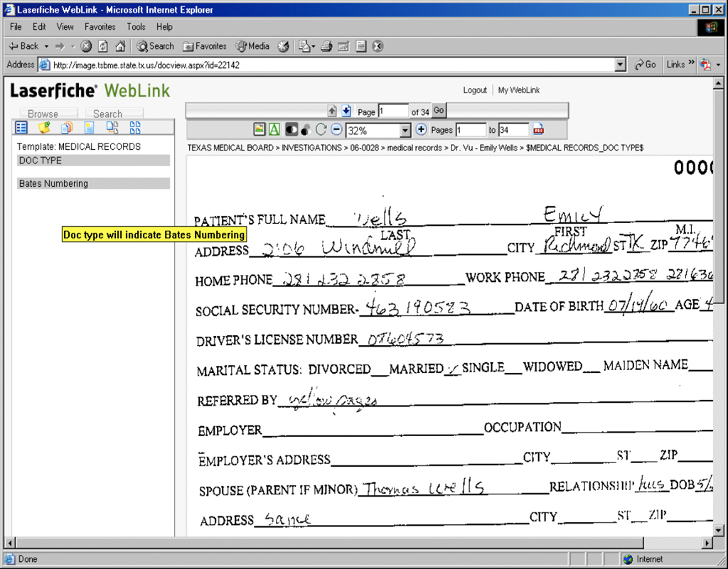The height and width of the screenshot is (569, 728).
Task: Export pages using the PDF icon
Action: (538, 130)
